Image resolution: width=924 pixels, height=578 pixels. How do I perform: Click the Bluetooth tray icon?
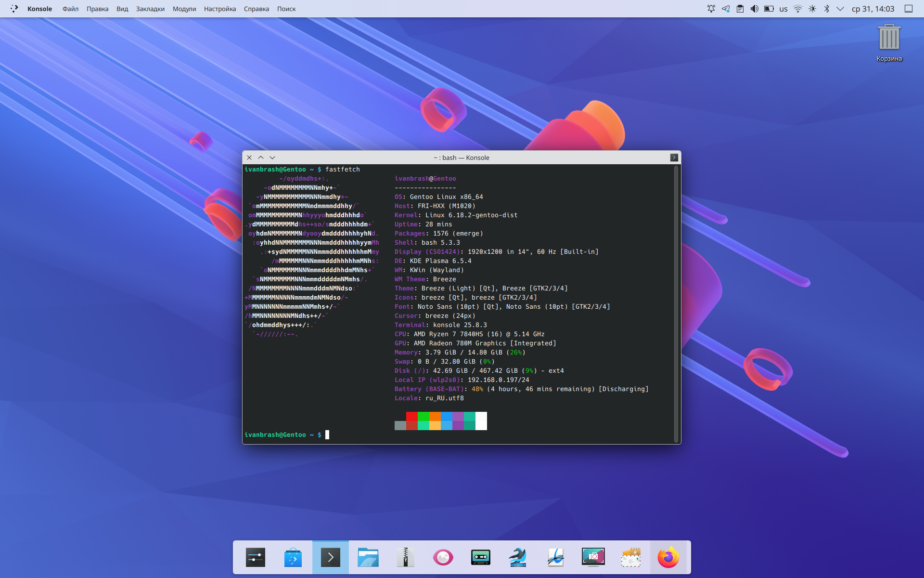(x=826, y=9)
